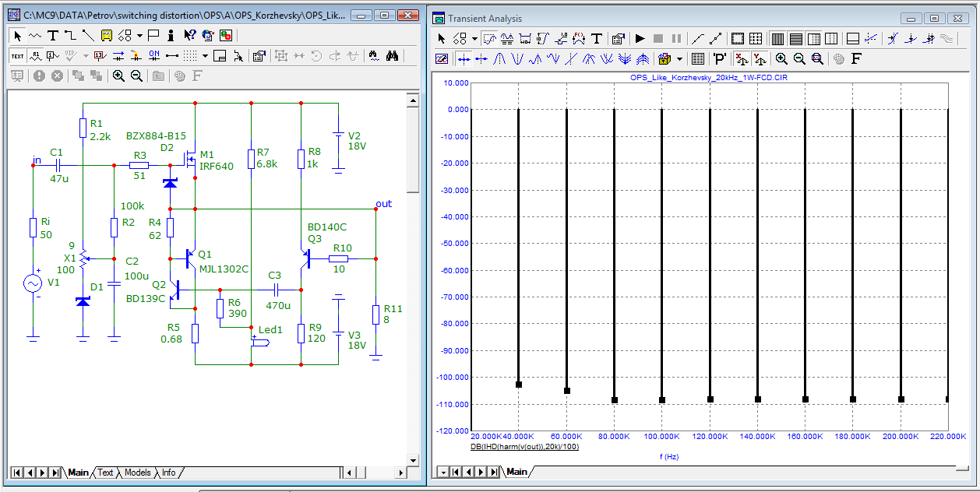This screenshot has height=492, width=980.
Task: Click the Peak cursor function icon
Action: pyautogui.click(x=499, y=58)
